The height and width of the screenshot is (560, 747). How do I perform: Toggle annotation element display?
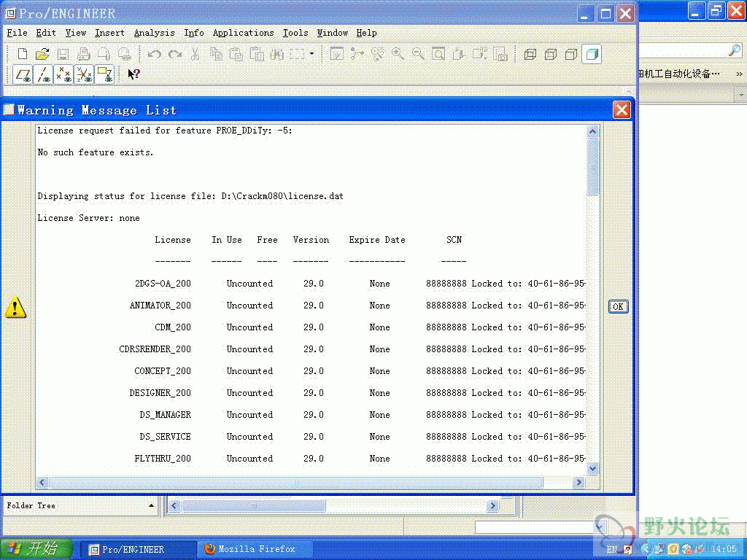pos(104,75)
